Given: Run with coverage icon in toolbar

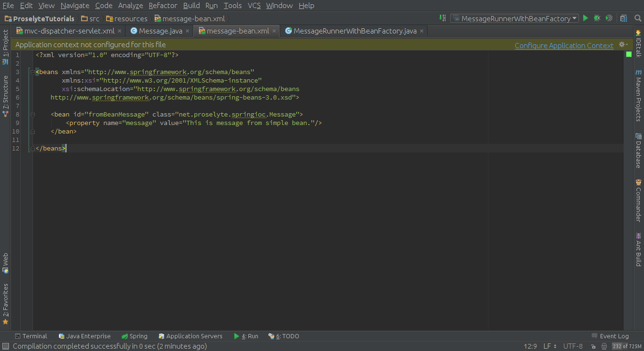Looking at the screenshot, I should point(609,18).
